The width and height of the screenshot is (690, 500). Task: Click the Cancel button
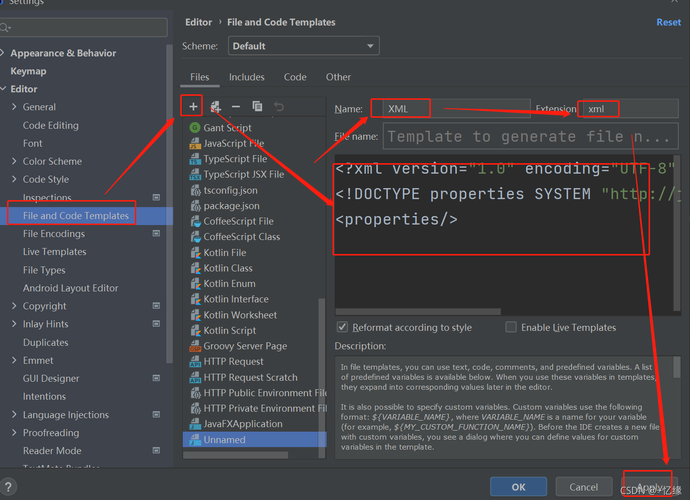(584, 487)
